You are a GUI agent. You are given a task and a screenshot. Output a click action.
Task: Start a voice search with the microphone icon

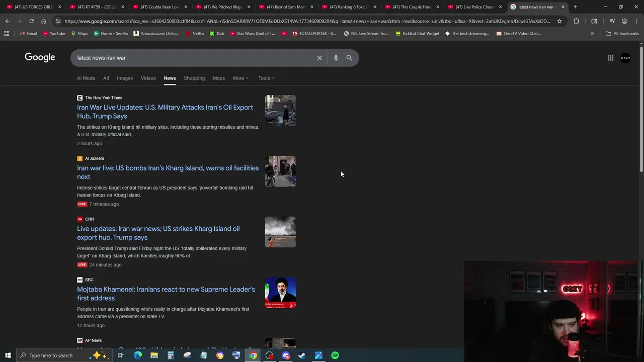(336, 58)
